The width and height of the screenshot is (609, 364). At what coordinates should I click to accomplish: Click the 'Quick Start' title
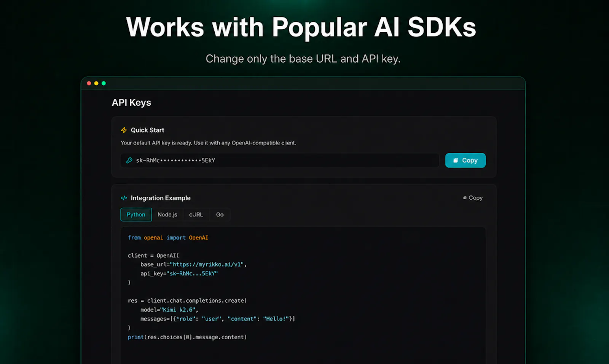click(147, 130)
